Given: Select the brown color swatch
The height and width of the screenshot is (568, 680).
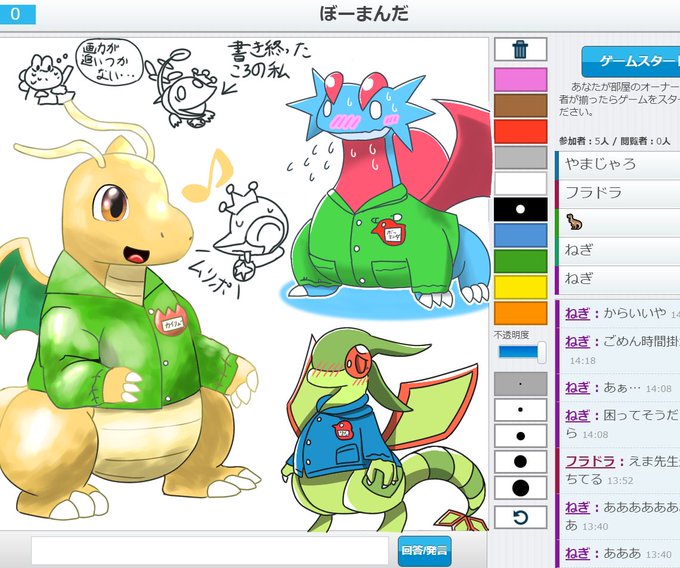Looking at the screenshot, I should [x=520, y=105].
